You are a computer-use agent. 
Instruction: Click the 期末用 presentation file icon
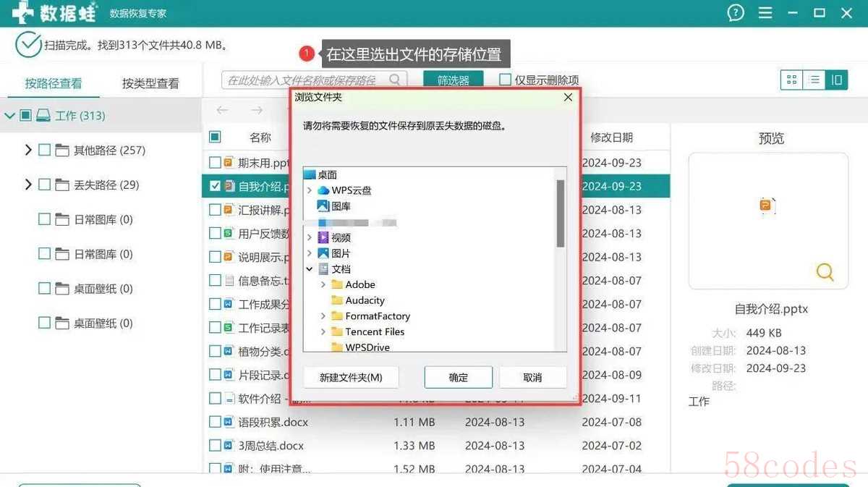(x=229, y=163)
